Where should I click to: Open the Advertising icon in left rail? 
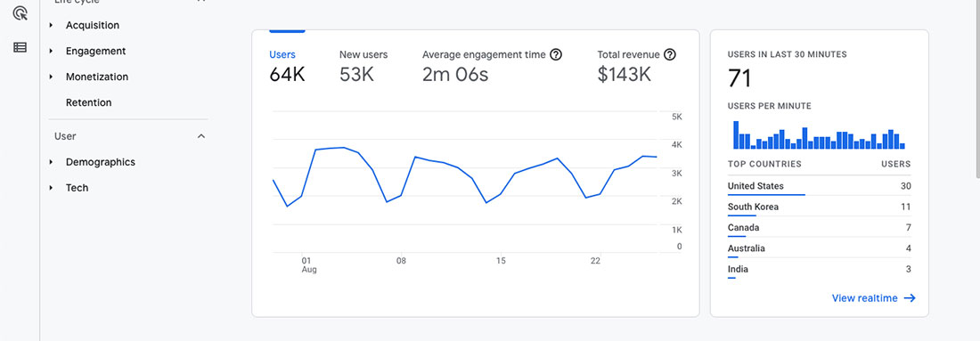[x=20, y=13]
